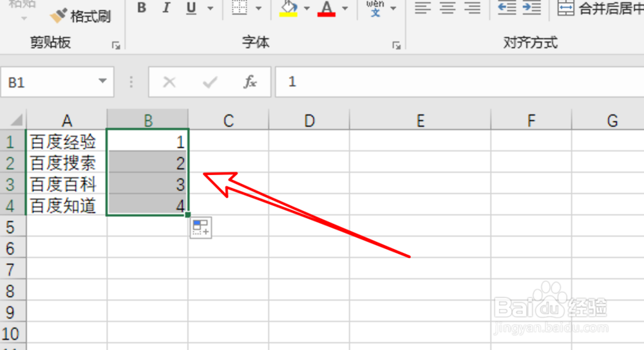Select column D header
The width and height of the screenshot is (644, 350).
pyautogui.click(x=309, y=120)
